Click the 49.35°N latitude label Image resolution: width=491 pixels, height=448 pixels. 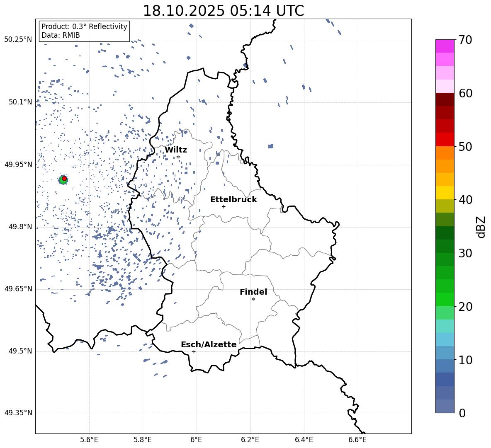(18, 413)
